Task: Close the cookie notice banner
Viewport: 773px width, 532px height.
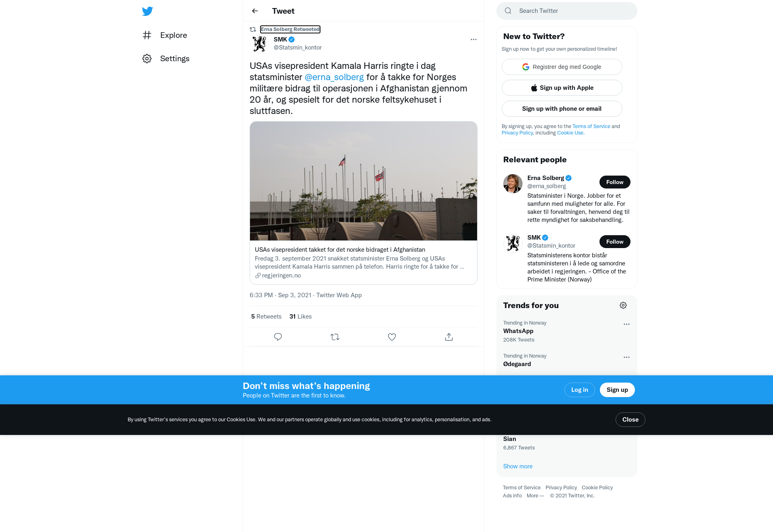Action: coord(630,420)
